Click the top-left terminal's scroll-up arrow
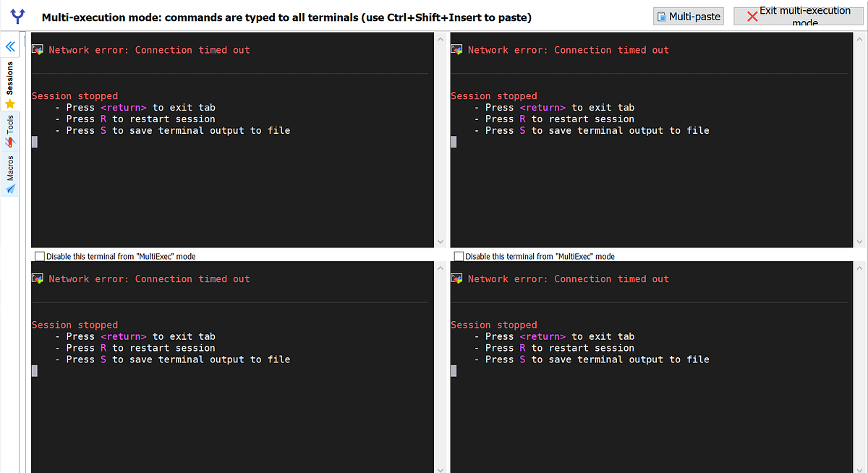The height and width of the screenshot is (473, 868). (441, 39)
